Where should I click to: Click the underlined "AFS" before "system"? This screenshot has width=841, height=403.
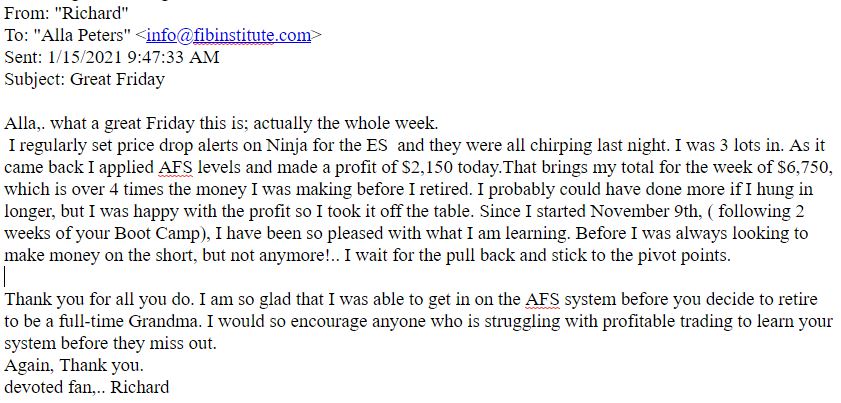543,299
